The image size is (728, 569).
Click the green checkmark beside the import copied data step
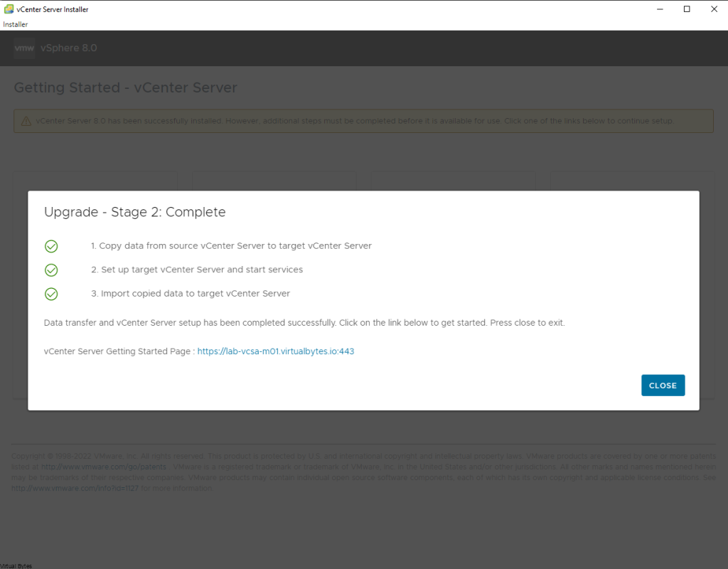pos(51,294)
